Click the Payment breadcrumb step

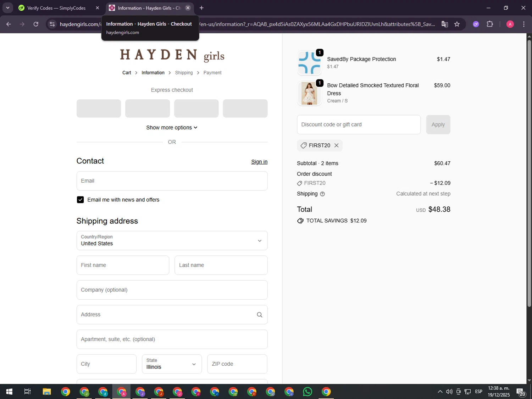pos(212,73)
